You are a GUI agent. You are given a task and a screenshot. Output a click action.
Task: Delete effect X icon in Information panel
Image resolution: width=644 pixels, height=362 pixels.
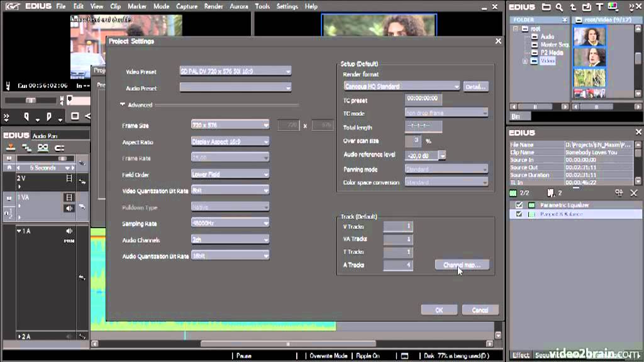pos(634,193)
